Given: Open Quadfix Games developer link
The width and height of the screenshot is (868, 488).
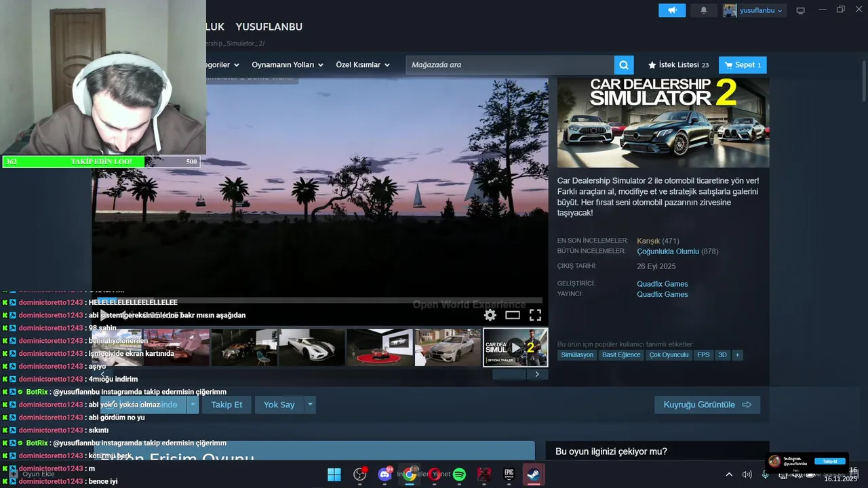Looking at the screenshot, I should [663, 284].
